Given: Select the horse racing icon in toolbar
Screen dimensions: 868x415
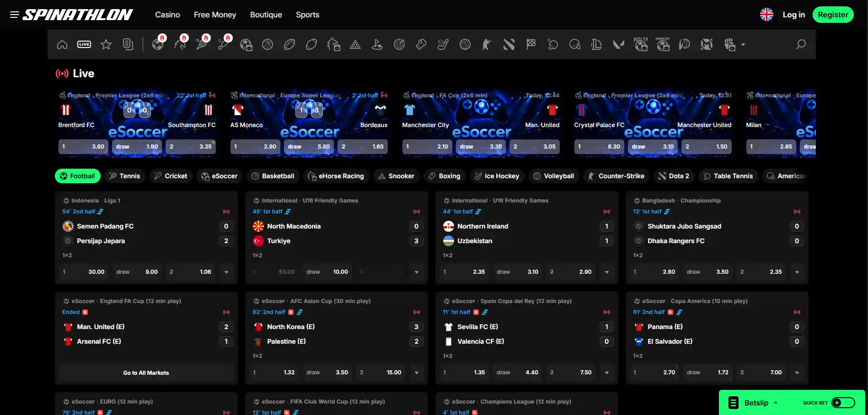Looking at the screenshot, I should coord(333,44).
